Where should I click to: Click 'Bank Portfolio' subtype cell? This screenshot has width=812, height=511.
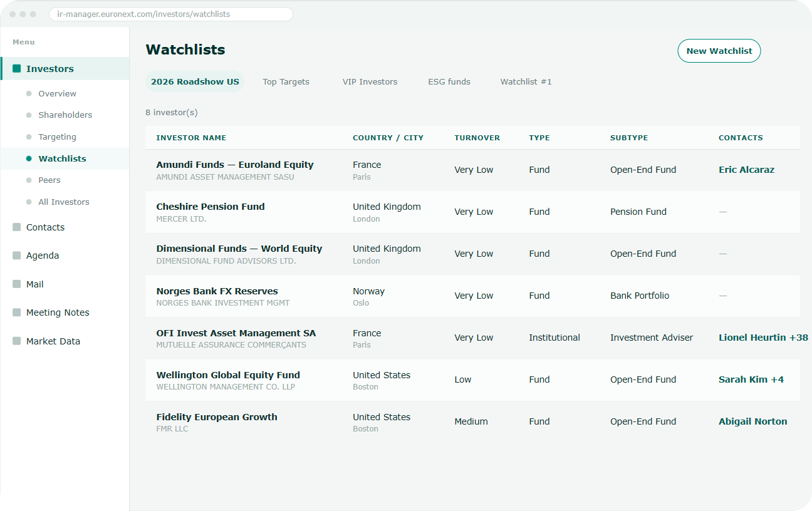click(640, 296)
